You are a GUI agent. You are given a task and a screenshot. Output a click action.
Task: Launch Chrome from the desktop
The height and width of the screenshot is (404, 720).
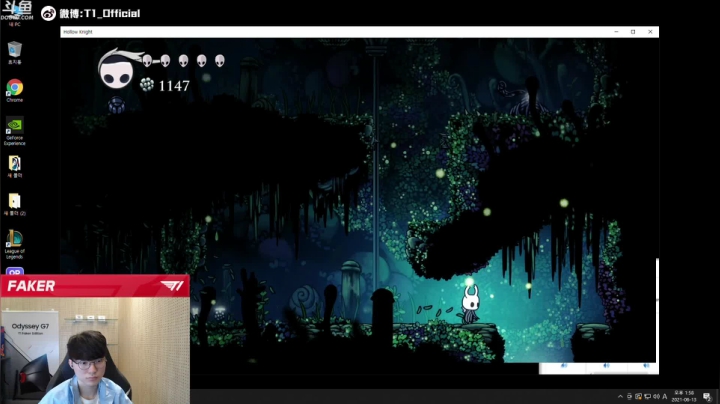coord(15,90)
